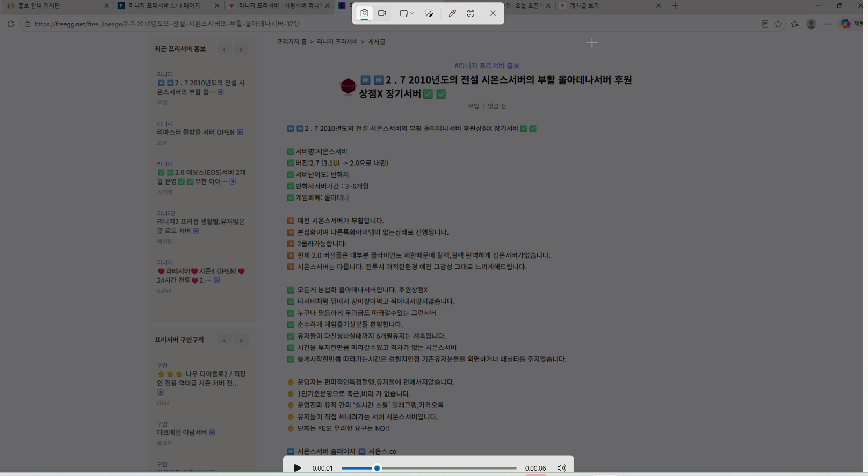Reload the page in the browser
868x476 pixels.
(x=10, y=24)
